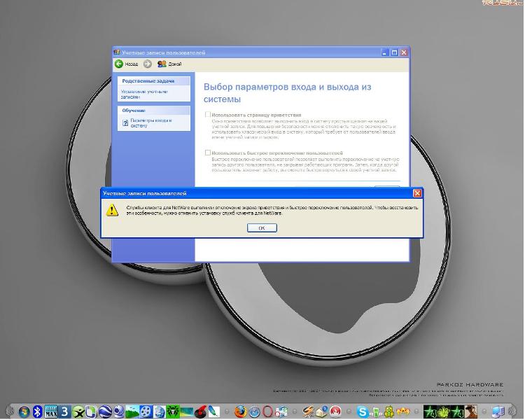Minimize the Учетные записи пользователей window
Viewport: 525px width, 420px height.
click(385, 52)
